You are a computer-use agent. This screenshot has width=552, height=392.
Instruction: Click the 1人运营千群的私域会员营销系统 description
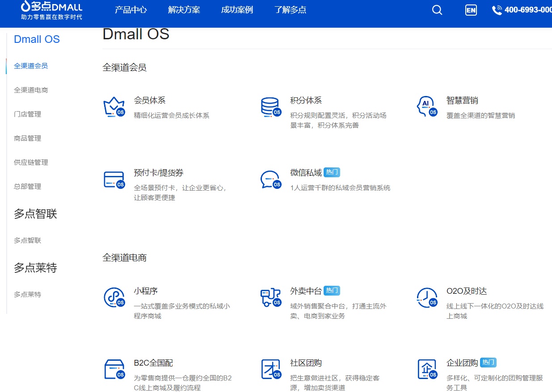point(341,188)
